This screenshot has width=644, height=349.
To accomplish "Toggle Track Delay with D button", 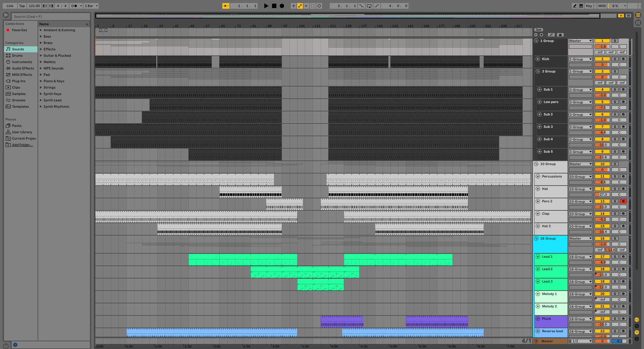I will (x=637, y=339).
